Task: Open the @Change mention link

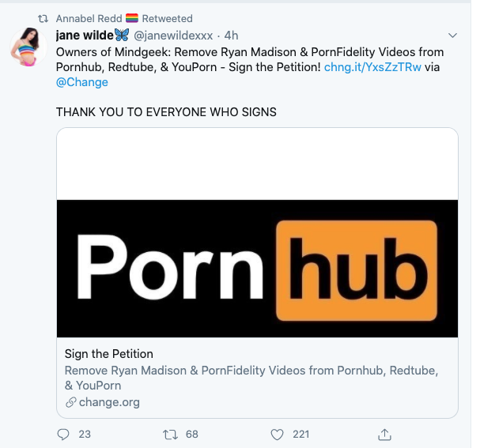Action: [82, 82]
